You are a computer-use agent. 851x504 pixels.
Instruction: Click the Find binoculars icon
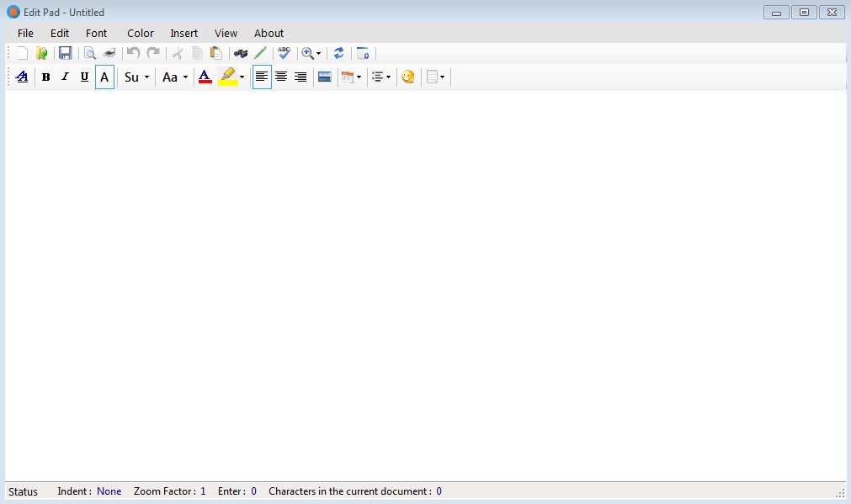pyautogui.click(x=240, y=52)
